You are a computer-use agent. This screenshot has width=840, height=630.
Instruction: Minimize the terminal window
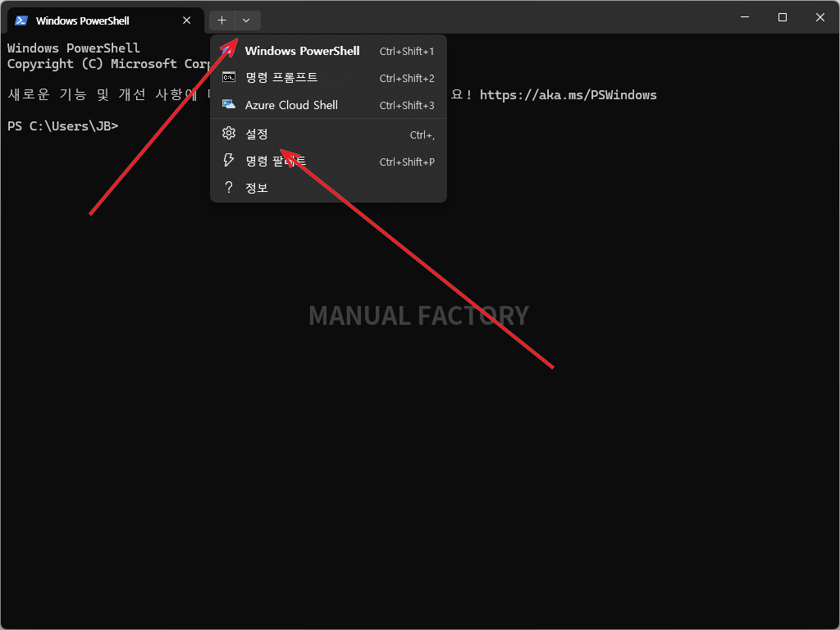click(745, 17)
